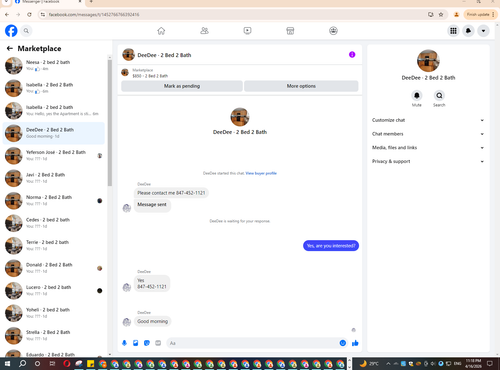Open first Isabella - 2 Bed 2 Bath chat

[x=54, y=88]
